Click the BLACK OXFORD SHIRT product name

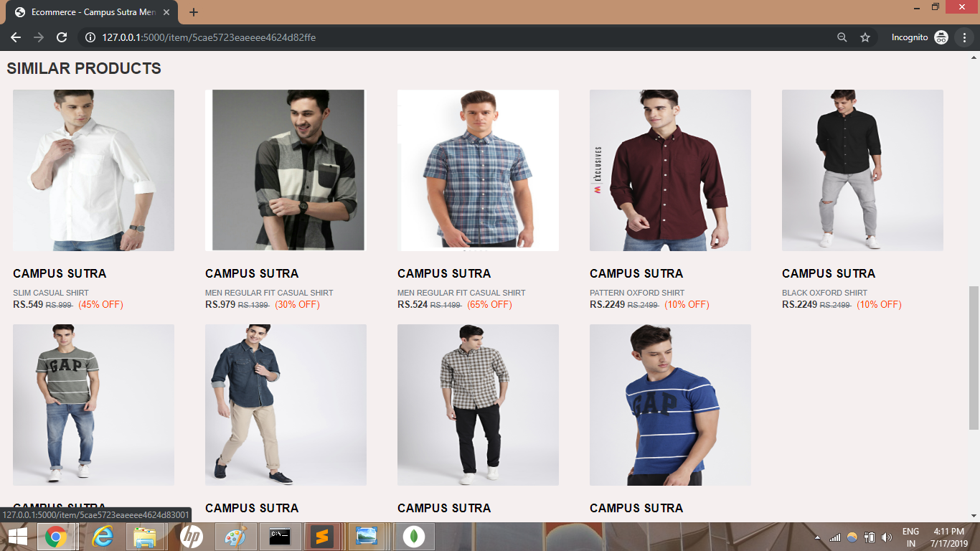[x=824, y=293]
